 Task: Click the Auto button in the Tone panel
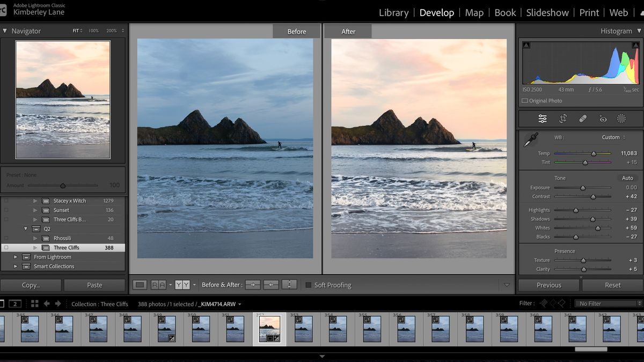click(x=627, y=178)
